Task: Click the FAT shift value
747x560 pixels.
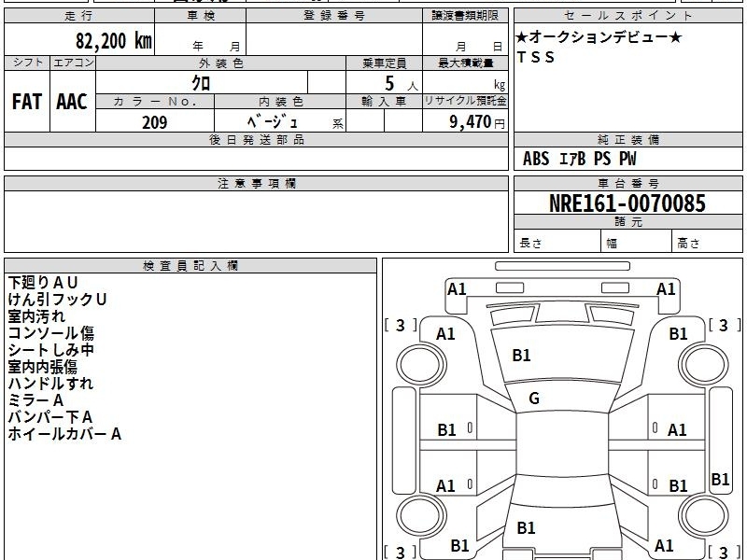Action: tap(27, 102)
